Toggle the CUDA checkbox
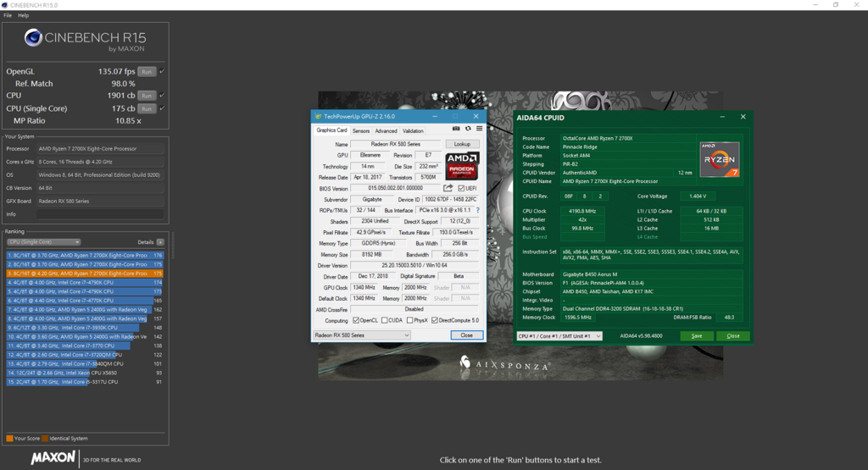 pos(384,320)
